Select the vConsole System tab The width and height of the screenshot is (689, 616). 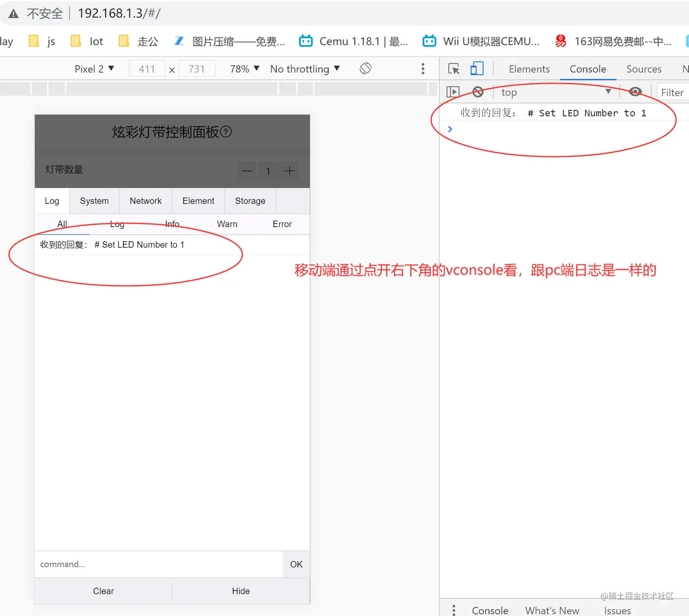pyautogui.click(x=94, y=201)
